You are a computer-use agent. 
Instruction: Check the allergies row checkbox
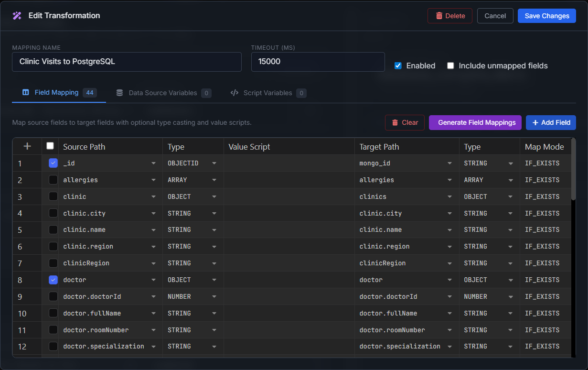[x=53, y=180]
